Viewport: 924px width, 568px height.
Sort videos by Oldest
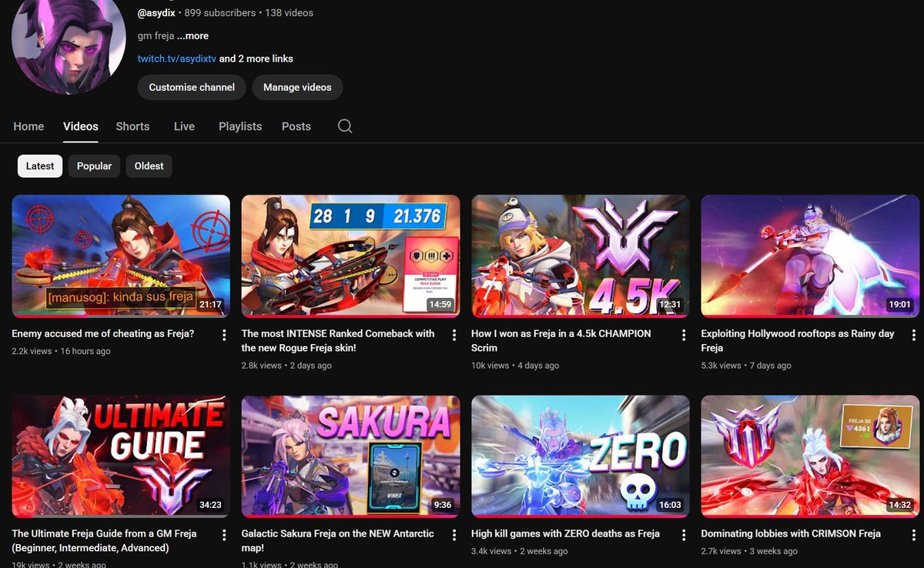149,165
